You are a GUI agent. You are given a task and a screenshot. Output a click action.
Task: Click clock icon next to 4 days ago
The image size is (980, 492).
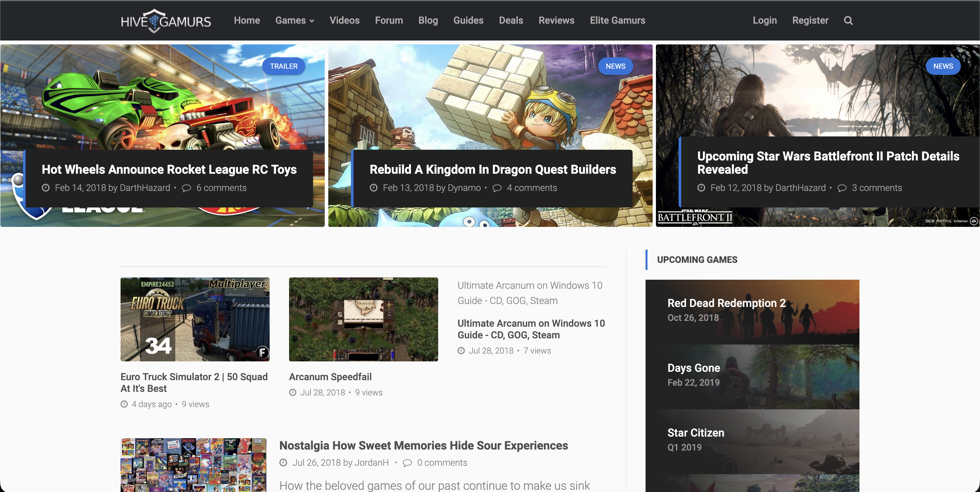tap(124, 404)
